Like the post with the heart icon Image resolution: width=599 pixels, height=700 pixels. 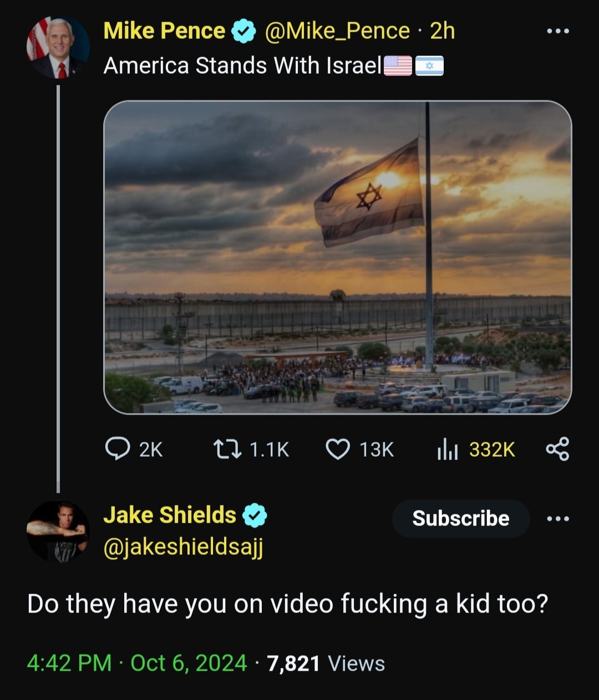[337, 449]
